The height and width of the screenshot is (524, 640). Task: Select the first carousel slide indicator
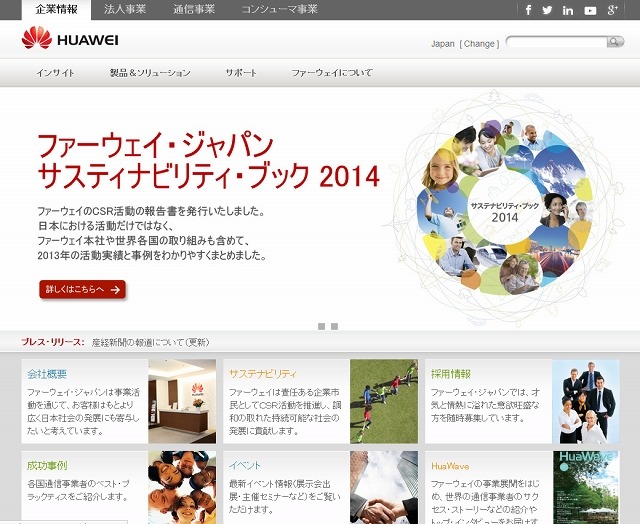(x=321, y=326)
